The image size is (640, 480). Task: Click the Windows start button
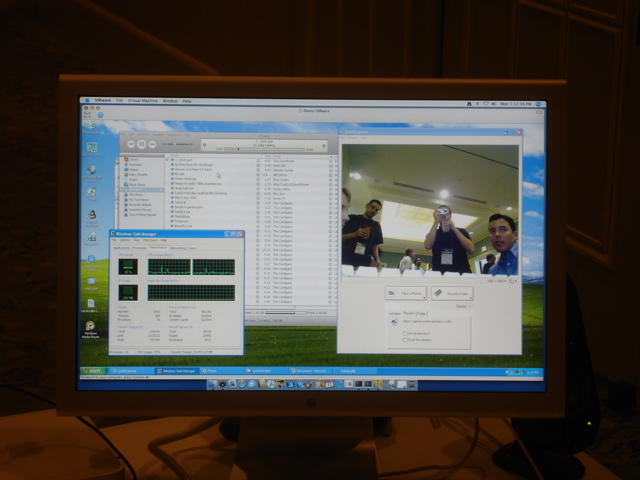click(93, 371)
